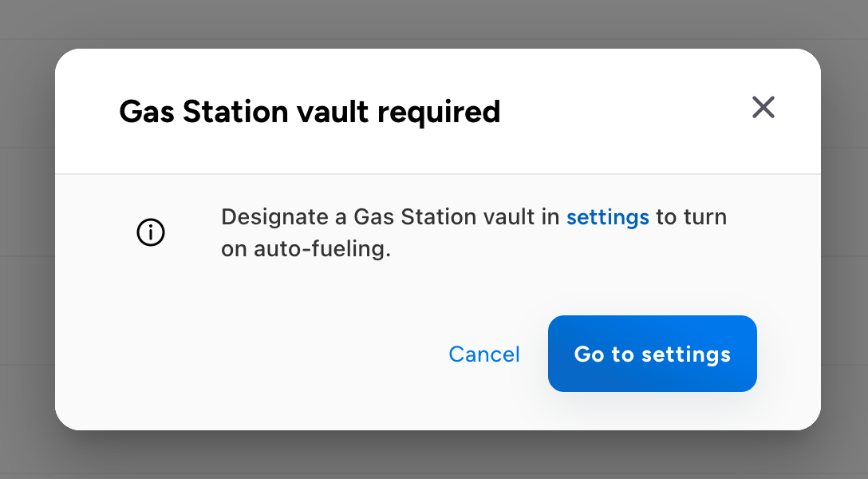Image resolution: width=868 pixels, height=479 pixels.
Task: Click the text to turn after settings link
Action: (692, 217)
